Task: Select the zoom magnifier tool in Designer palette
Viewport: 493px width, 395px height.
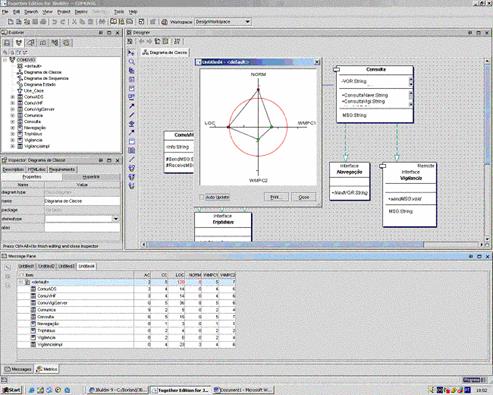Action: [132, 62]
